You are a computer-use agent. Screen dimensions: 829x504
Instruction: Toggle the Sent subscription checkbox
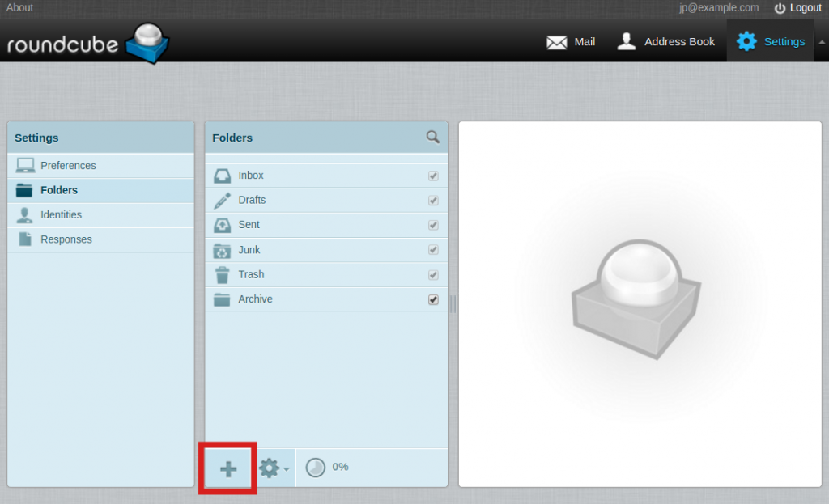click(x=434, y=225)
